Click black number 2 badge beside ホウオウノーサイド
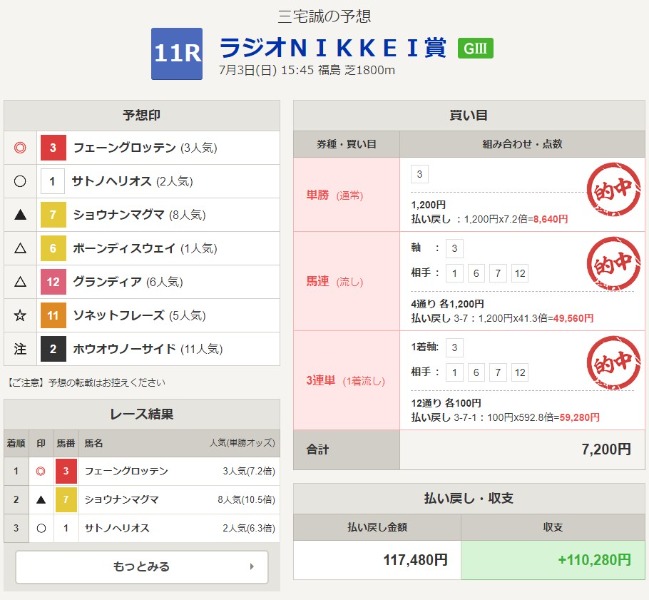The height and width of the screenshot is (600, 649). point(53,349)
